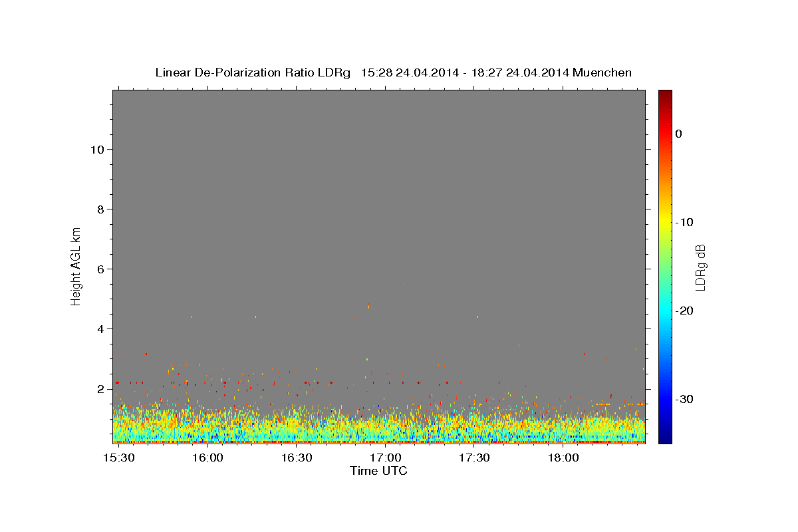The width and height of the screenshot is (798, 532).
Task: Click the 'Height AGL km' axis label
Action: (x=76, y=266)
